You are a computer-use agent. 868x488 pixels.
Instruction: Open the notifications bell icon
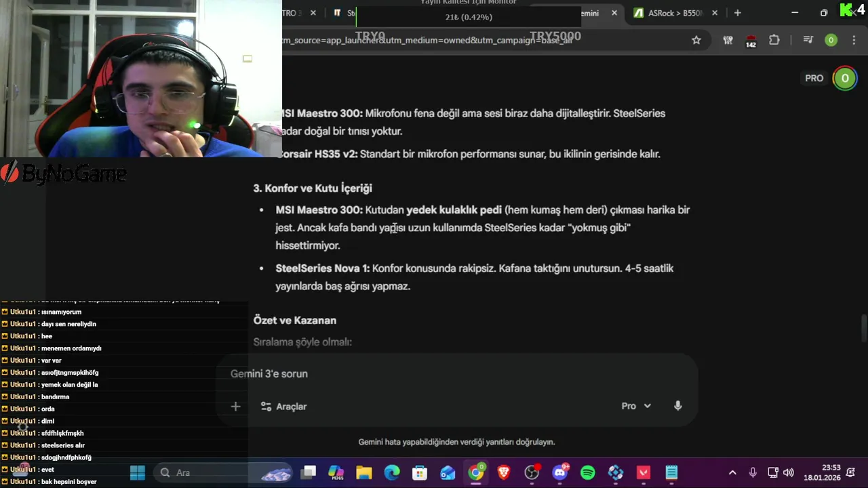850,472
